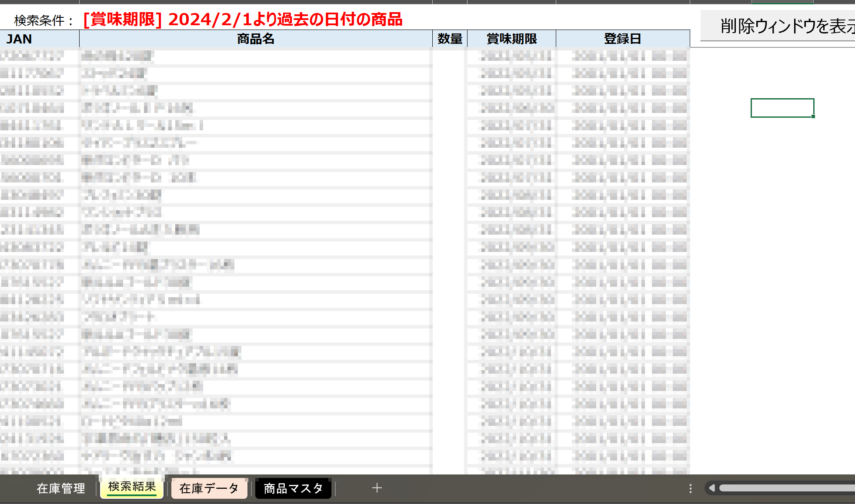
Task: Open the 在庫データ sheet tab
Action: 209,488
